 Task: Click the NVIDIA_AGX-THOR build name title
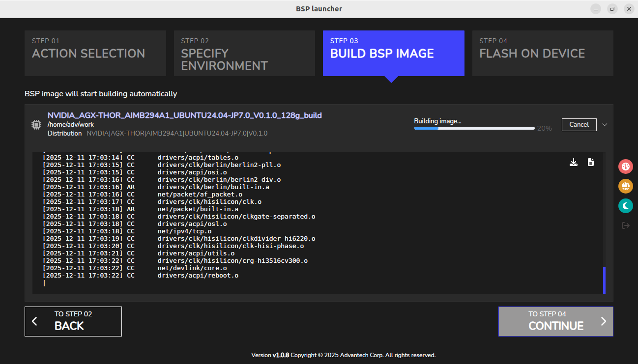tap(184, 115)
